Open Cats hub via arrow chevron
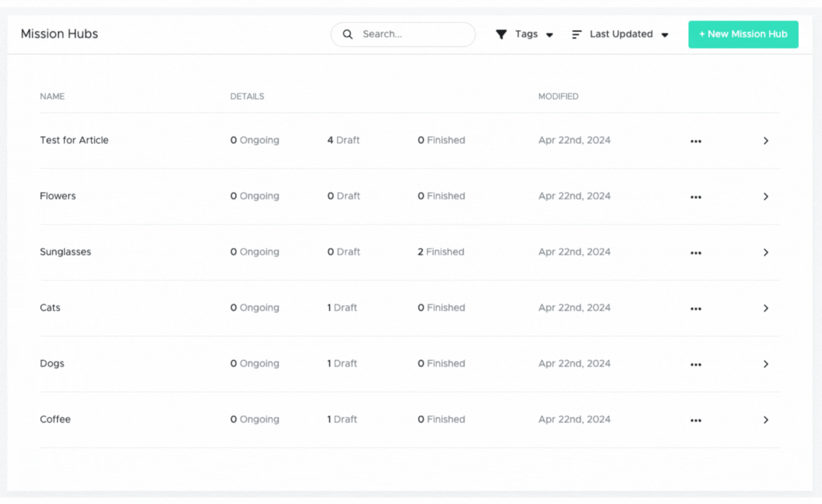 [x=766, y=308]
